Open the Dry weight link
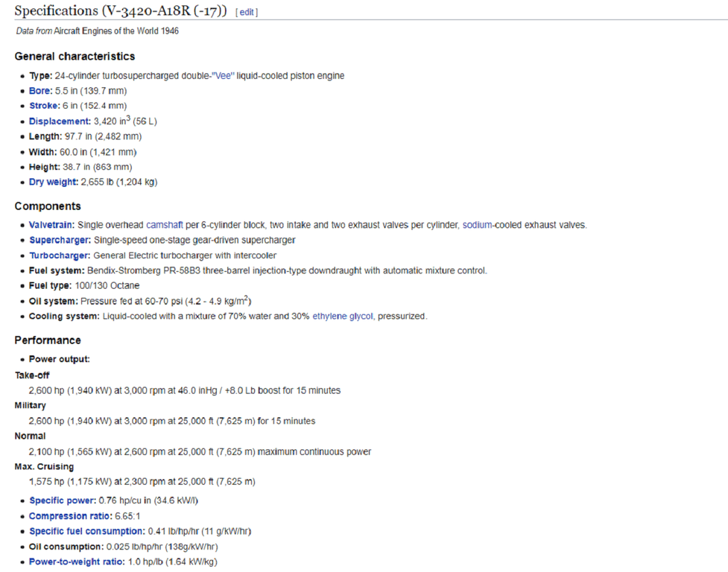Image resolution: width=728 pixels, height=572 pixels. (x=52, y=182)
